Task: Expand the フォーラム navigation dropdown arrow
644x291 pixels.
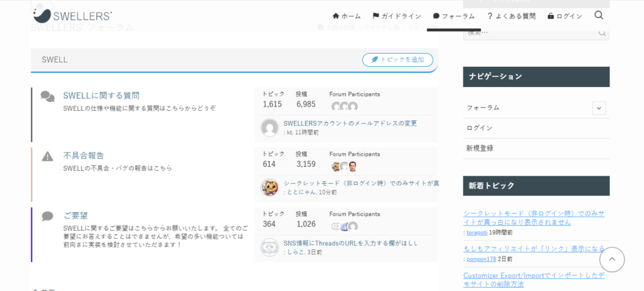Action: [599, 108]
